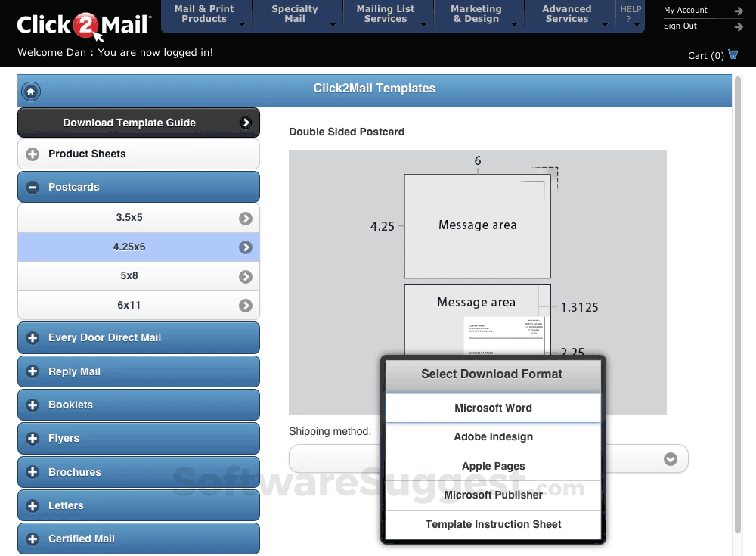
Task: Choose Template Instruction Sheet format
Action: click(493, 523)
